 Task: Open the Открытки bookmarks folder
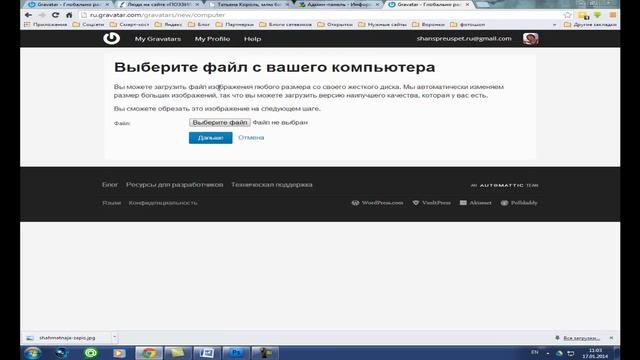[x=335, y=24]
